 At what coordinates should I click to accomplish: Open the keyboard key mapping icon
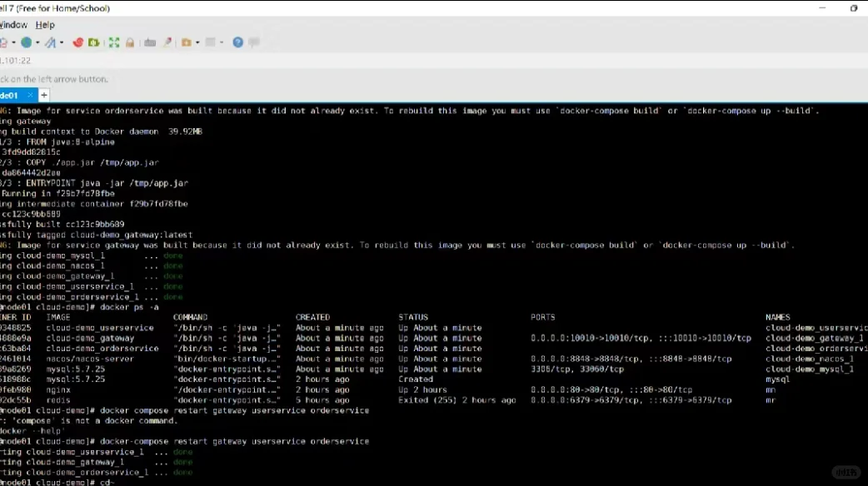(150, 42)
